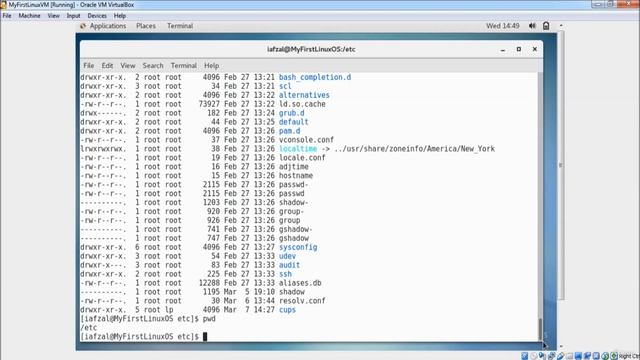Click the ssh directory name
Viewport: 640px width, 360px height.
click(285, 274)
